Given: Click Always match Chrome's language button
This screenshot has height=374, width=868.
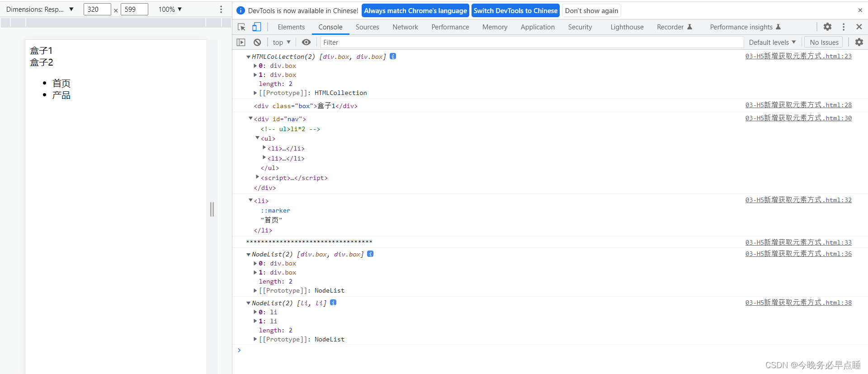Looking at the screenshot, I should click(415, 10).
